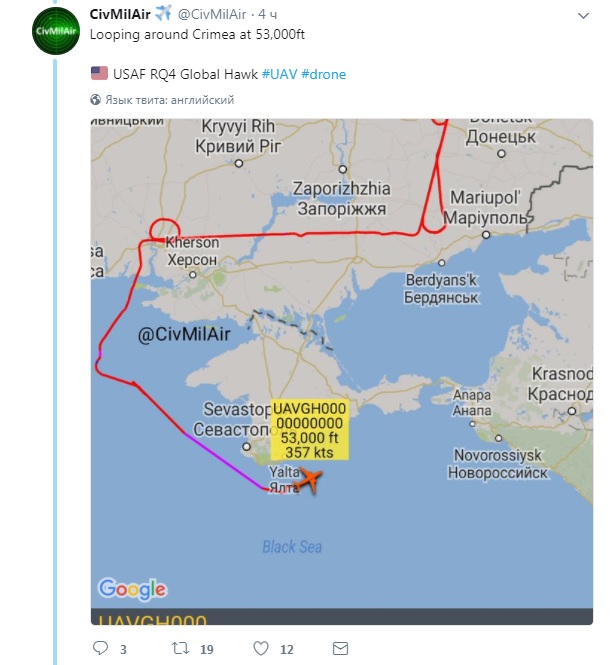Click the Google logo on the map

tap(132, 589)
